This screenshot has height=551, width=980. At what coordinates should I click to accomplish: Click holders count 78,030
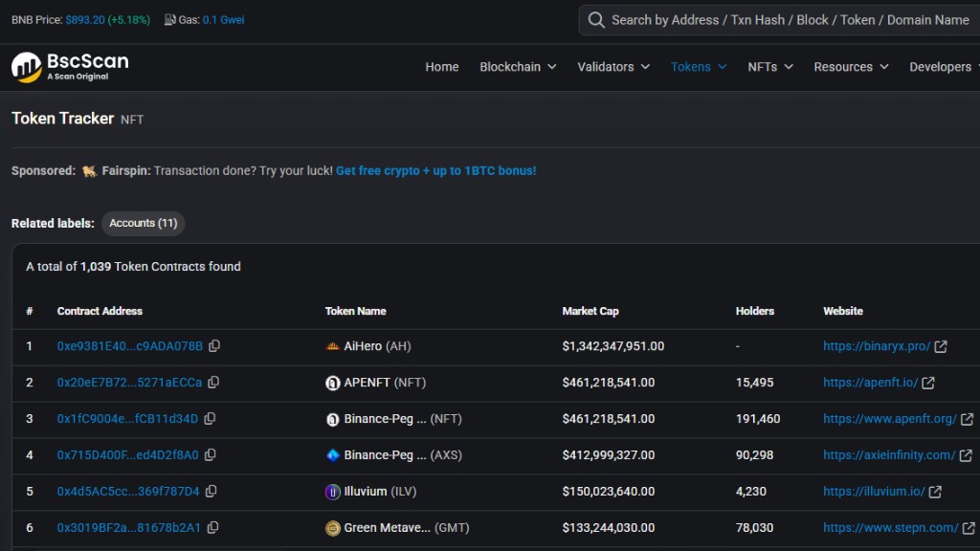[754, 528]
